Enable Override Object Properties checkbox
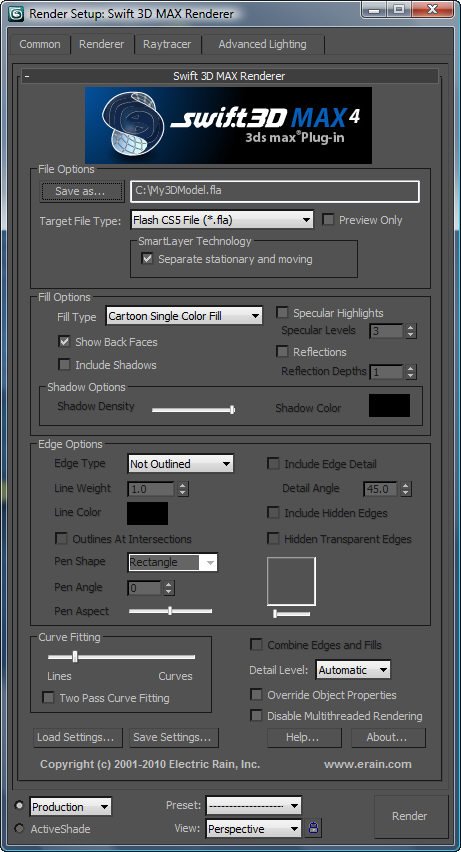461x852 pixels. click(x=256, y=694)
